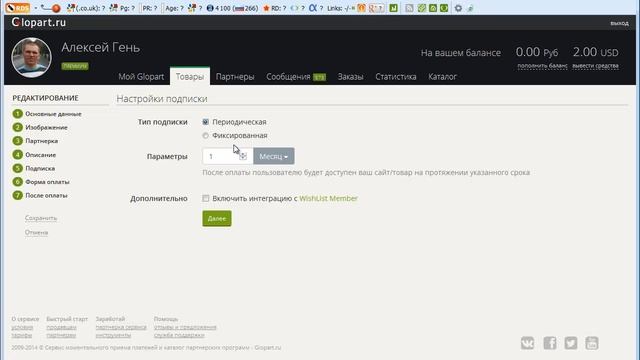Open the footer инструменты link

click(113, 335)
